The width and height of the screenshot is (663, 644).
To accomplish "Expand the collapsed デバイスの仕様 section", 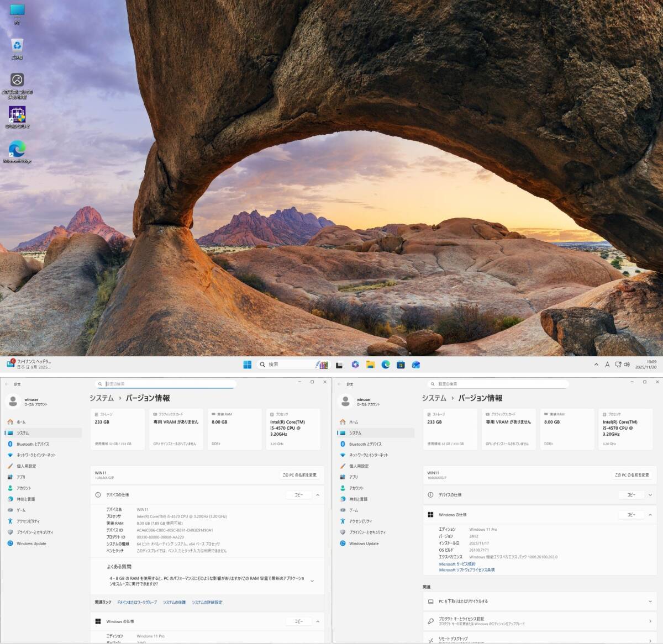I will (x=650, y=495).
